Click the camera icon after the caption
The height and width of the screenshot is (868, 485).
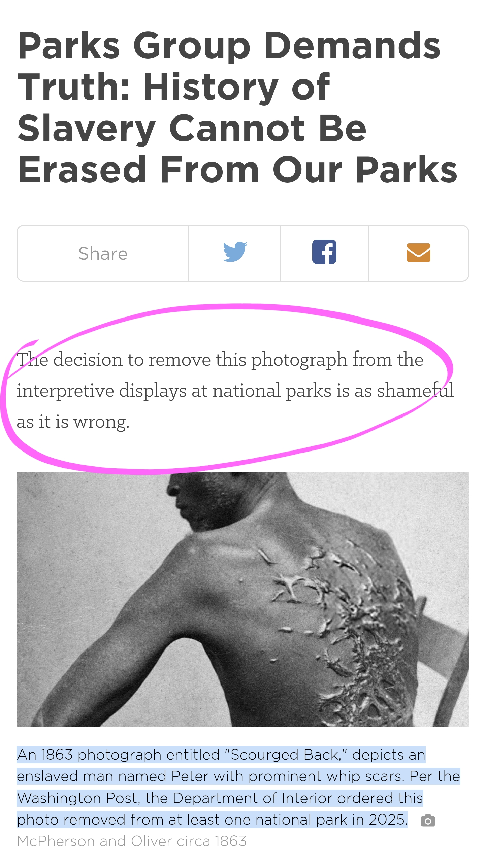428,821
